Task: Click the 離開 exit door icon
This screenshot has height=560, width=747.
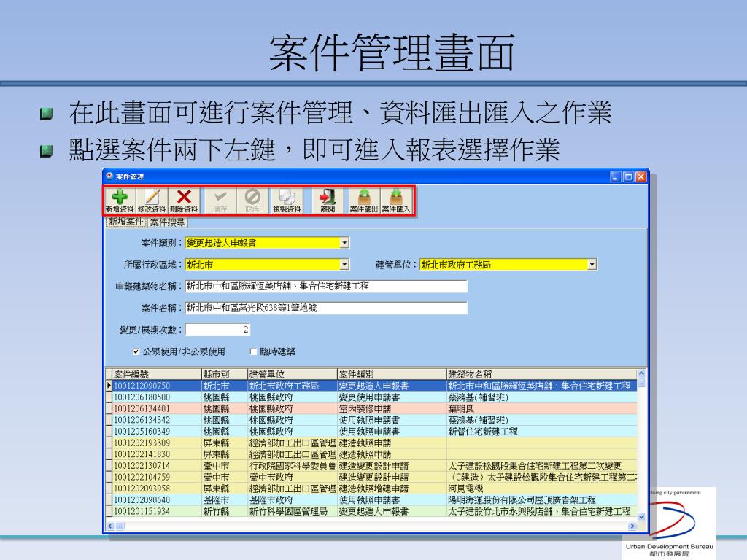Action: coord(328,201)
